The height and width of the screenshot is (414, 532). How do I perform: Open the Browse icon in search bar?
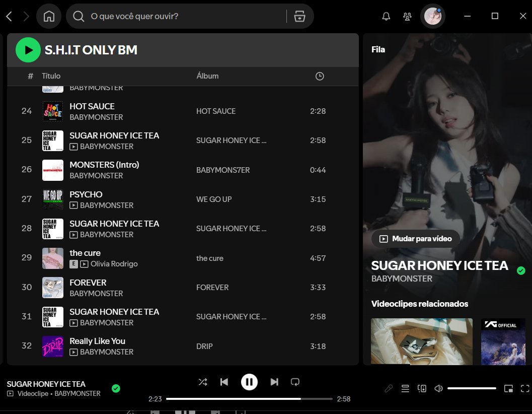pos(299,16)
